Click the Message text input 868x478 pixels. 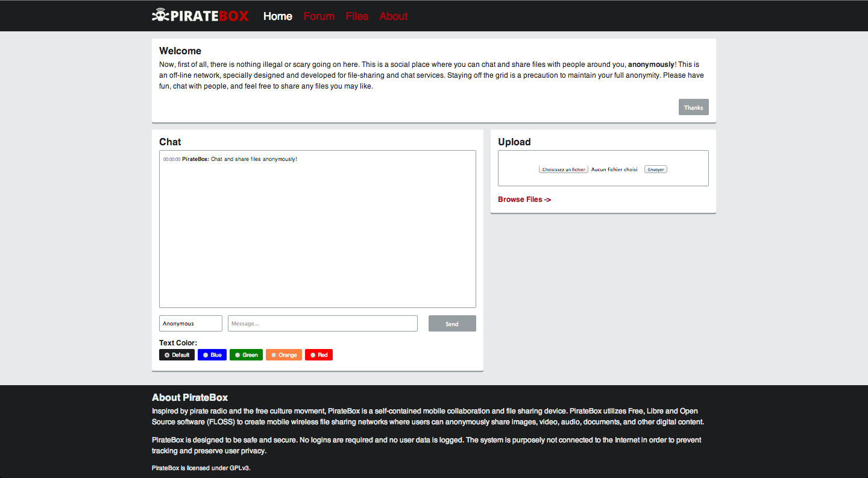click(322, 324)
